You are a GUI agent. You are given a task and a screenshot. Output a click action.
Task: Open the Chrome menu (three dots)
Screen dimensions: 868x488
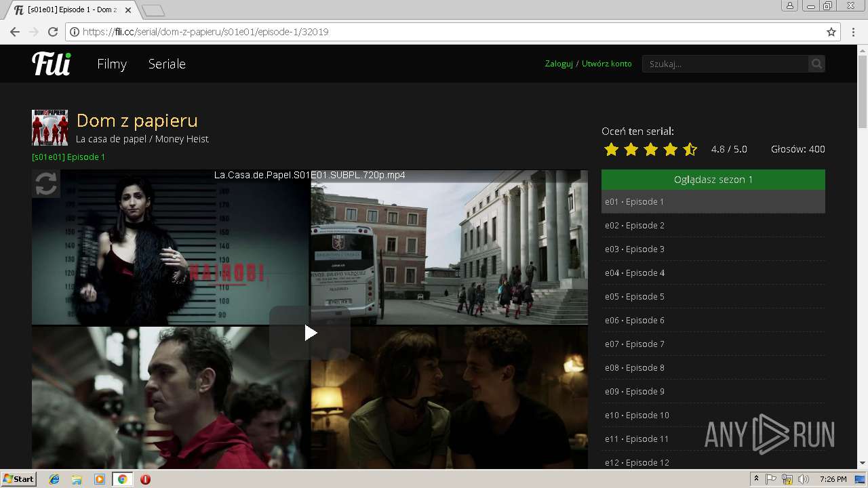click(x=853, y=32)
